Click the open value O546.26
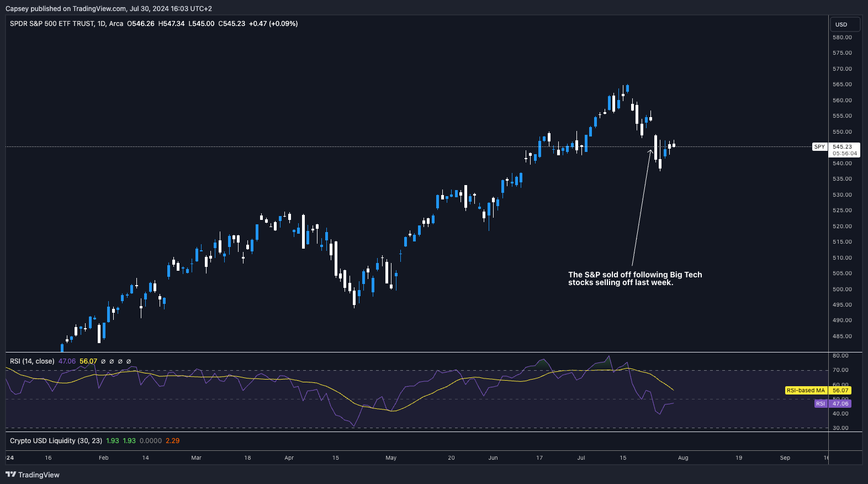Viewport: 868px width, 484px height. [141, 24]
